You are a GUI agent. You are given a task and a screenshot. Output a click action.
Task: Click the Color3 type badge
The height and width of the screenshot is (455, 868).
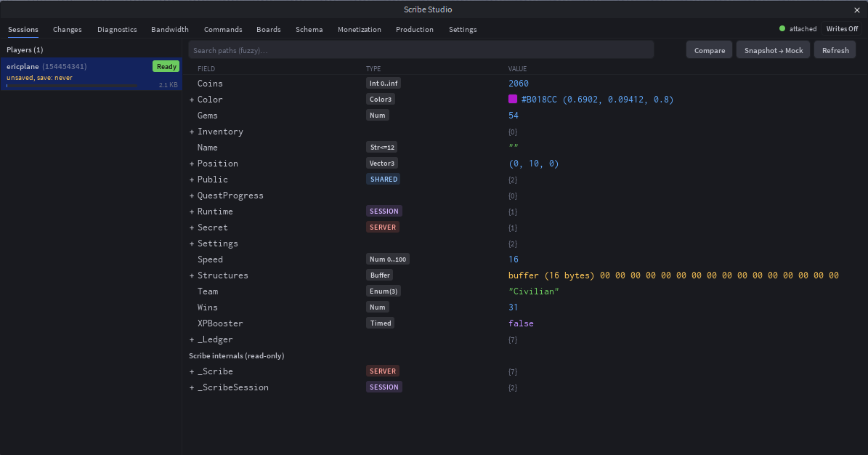tap(381, 99)
